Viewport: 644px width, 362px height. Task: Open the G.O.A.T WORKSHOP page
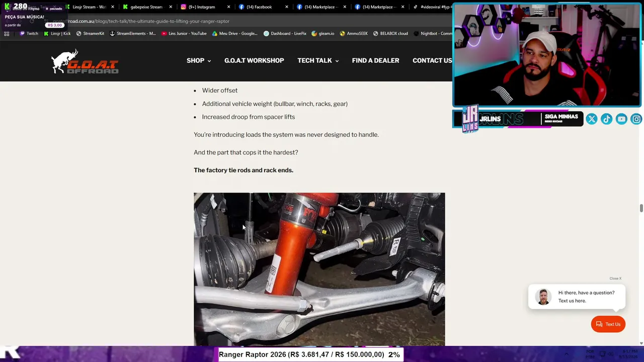(x=254, y=61)
